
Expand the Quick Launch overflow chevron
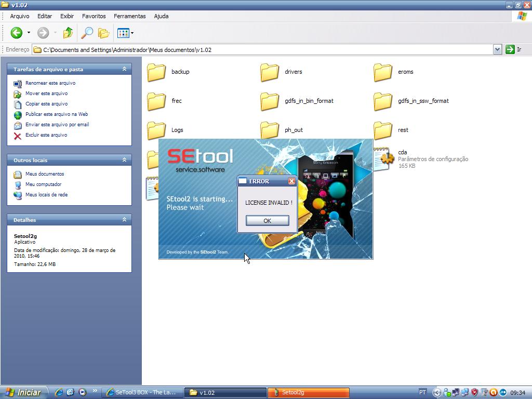(95, 391)
